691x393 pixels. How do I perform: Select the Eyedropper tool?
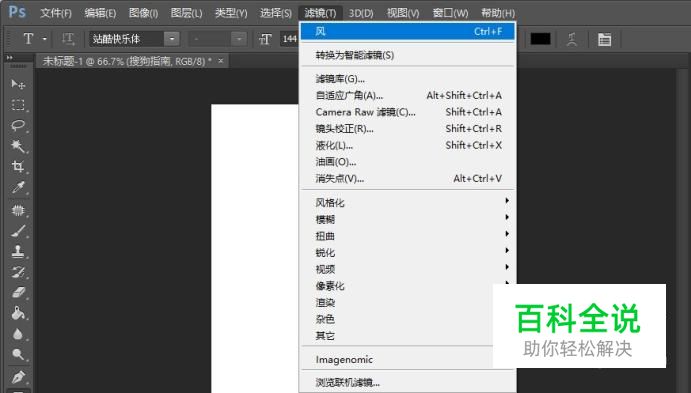click(18, 187)
